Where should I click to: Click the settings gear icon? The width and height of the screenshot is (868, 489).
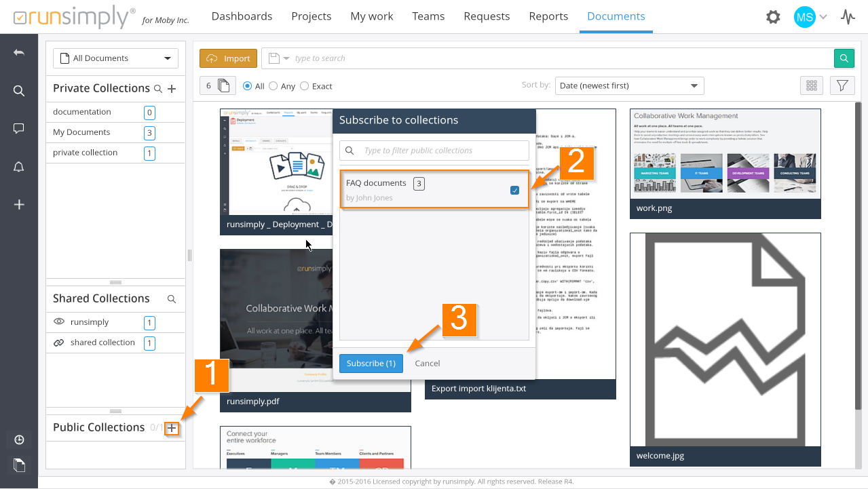coord(773,17)
